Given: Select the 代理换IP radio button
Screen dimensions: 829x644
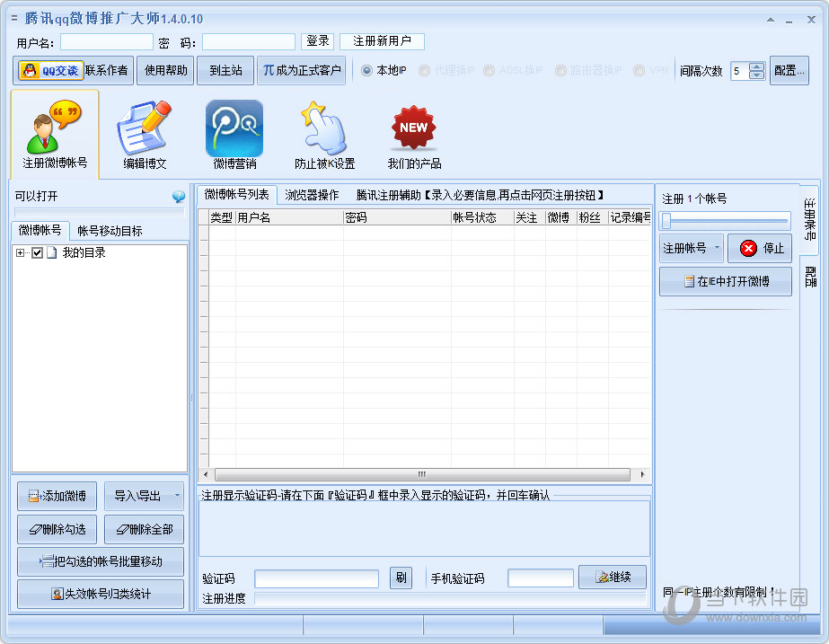Looking at the screenshot, I should point(424,70).
